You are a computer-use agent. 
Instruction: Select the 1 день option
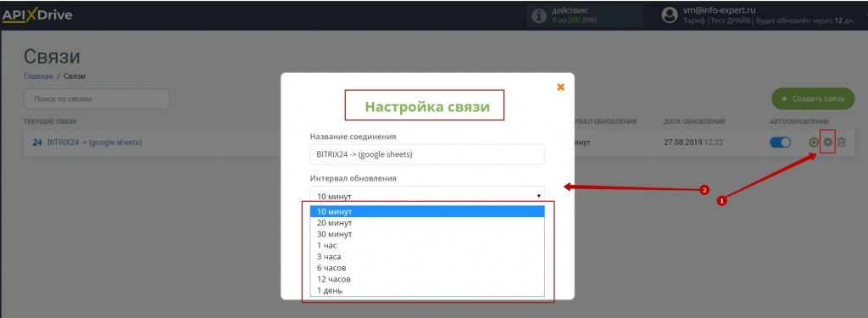(427, 290)
